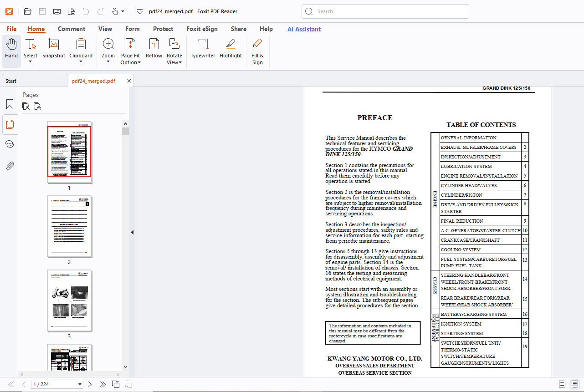
Task: Open the Comments side panel
Action: pyautogui.click(x=10, y=144)
